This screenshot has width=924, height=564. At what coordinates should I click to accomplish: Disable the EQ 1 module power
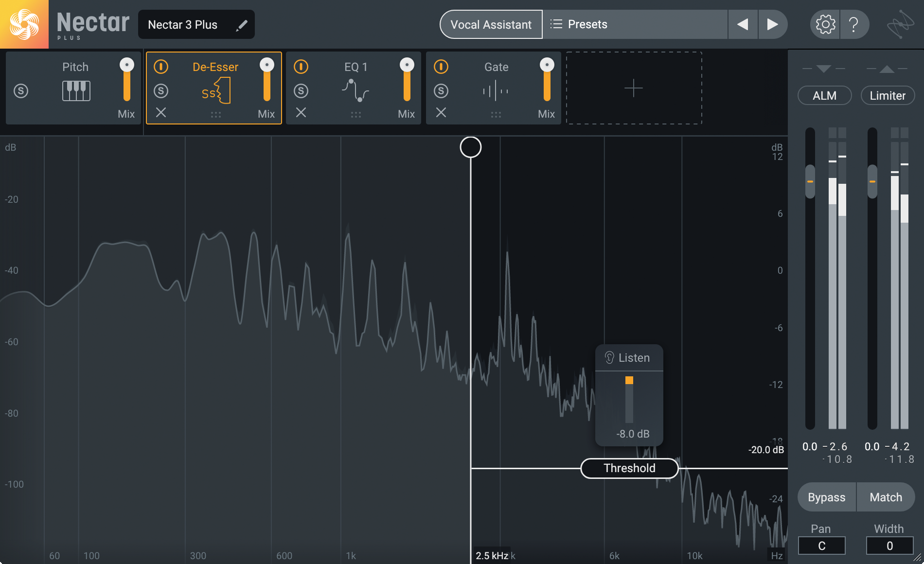coord(301,67)
